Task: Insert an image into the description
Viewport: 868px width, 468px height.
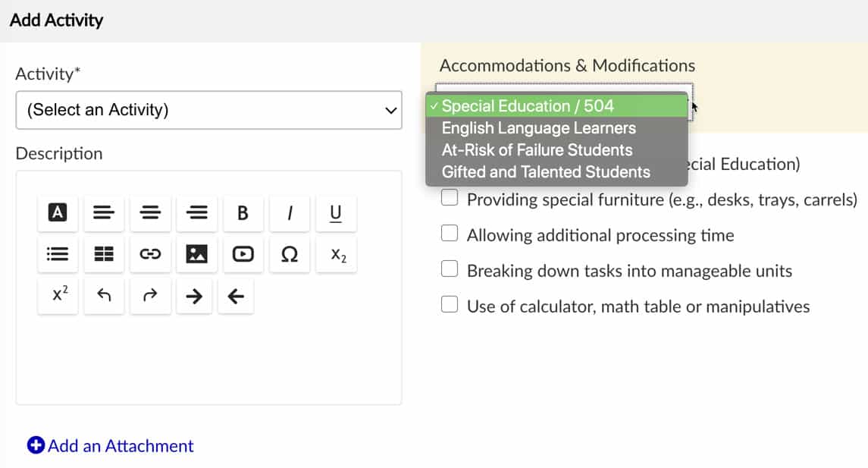Action: 196,255
